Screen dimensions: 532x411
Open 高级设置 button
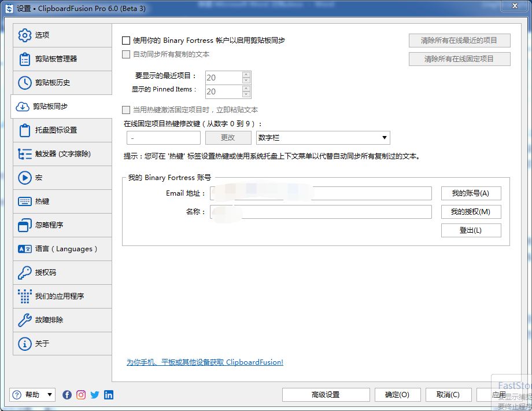point(326,395)
